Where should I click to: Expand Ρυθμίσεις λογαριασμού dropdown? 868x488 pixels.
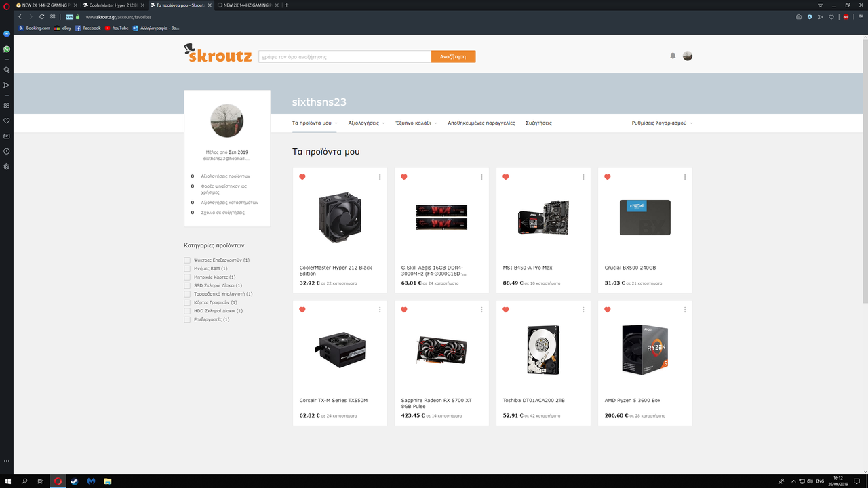(x=662, y=123)
